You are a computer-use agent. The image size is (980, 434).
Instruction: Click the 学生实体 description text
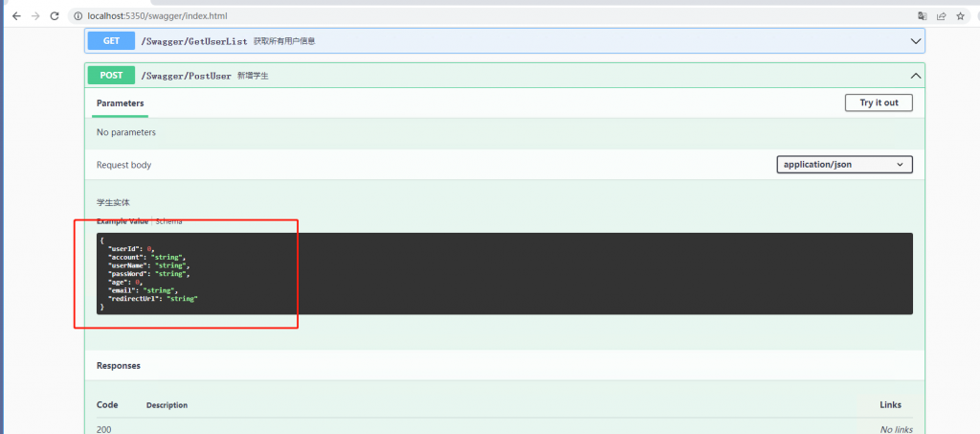pyautogui.click(x=113, y=202)
